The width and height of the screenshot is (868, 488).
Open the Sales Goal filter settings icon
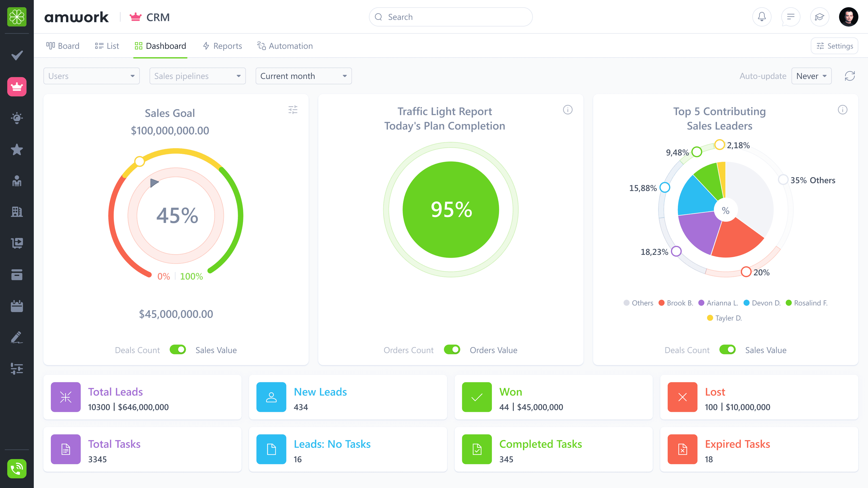click(x=293, y=110)
